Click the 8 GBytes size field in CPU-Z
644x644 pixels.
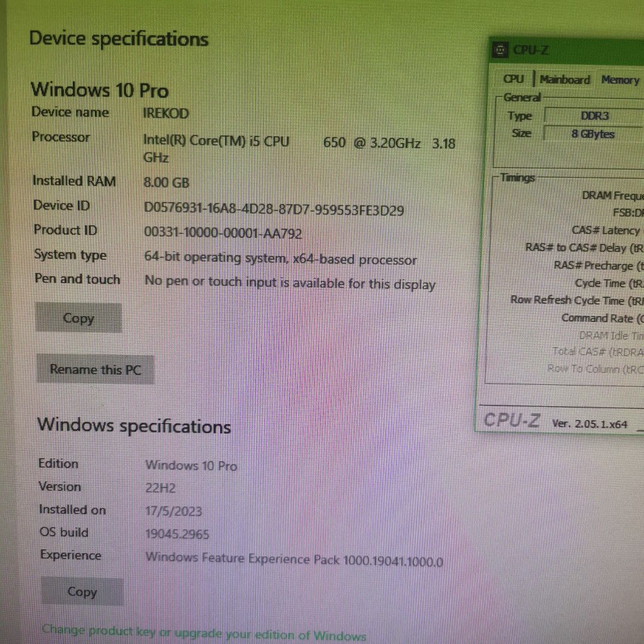point(593,134)
